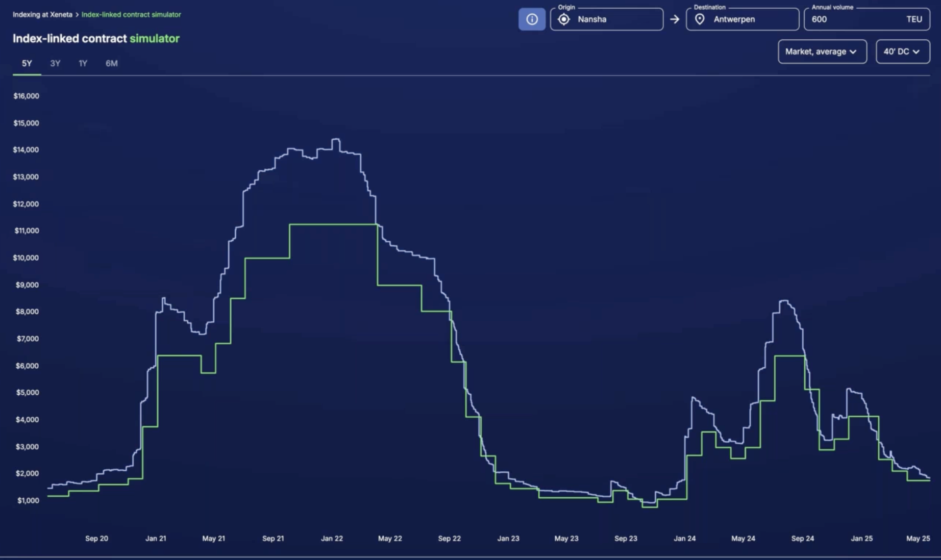Click the chevron in Market, average selector

point(853,52)
